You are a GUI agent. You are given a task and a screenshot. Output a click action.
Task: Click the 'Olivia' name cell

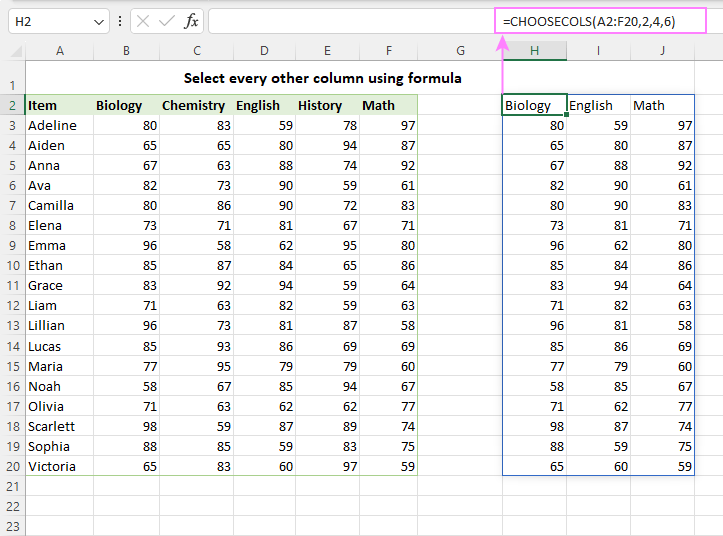pyautogui.click(x=59, y=406)
